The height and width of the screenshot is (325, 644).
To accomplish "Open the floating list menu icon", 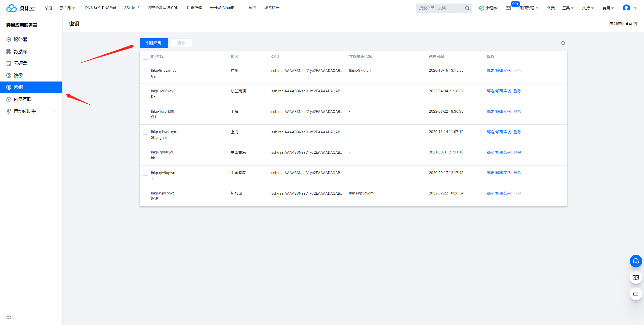I will click(635, 294).
